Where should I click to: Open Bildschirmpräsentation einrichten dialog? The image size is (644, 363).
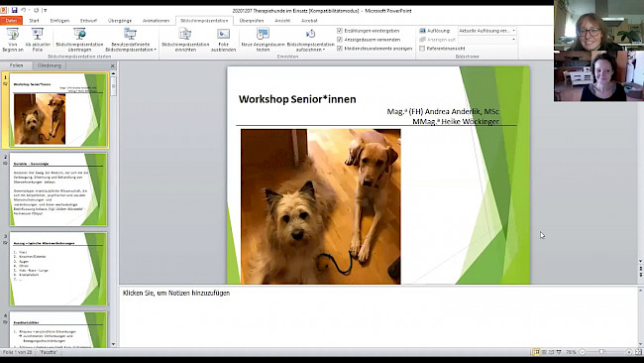pyautogui.click(x=185, y=40)
